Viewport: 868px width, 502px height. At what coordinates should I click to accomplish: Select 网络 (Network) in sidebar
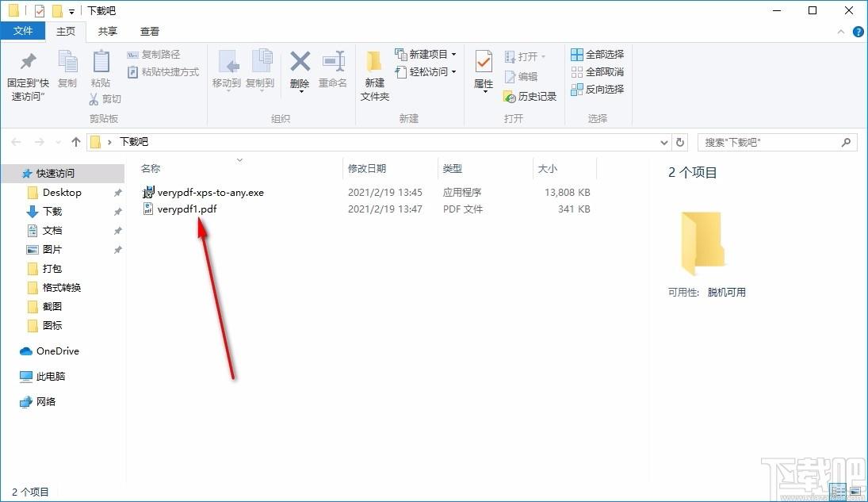click(45, 402)
